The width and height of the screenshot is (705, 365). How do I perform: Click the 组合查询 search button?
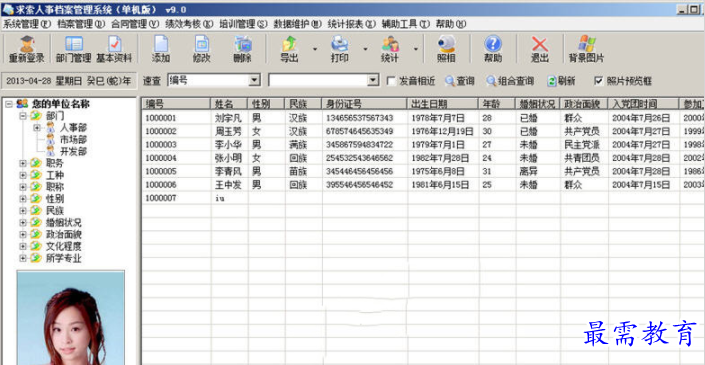[510, 81]
